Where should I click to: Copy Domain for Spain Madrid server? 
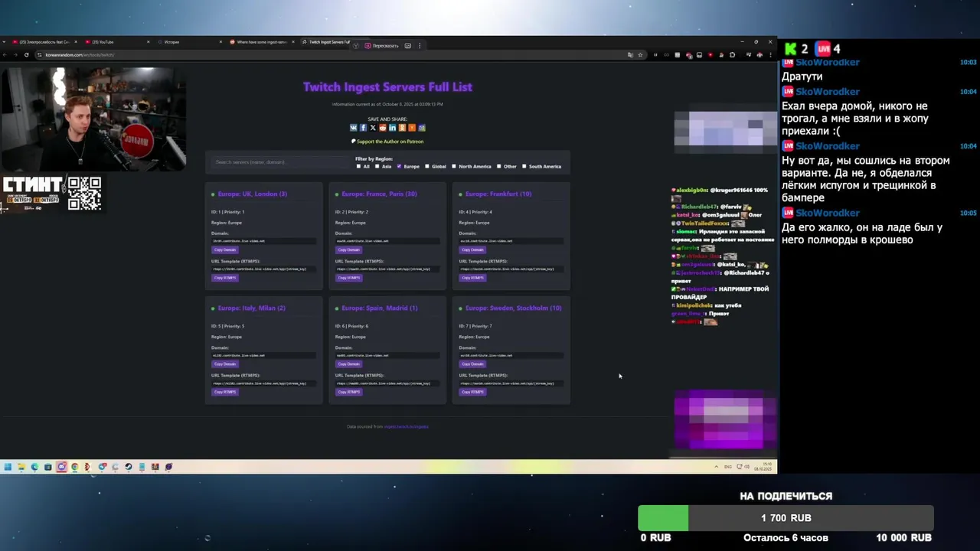coord(348,364)
